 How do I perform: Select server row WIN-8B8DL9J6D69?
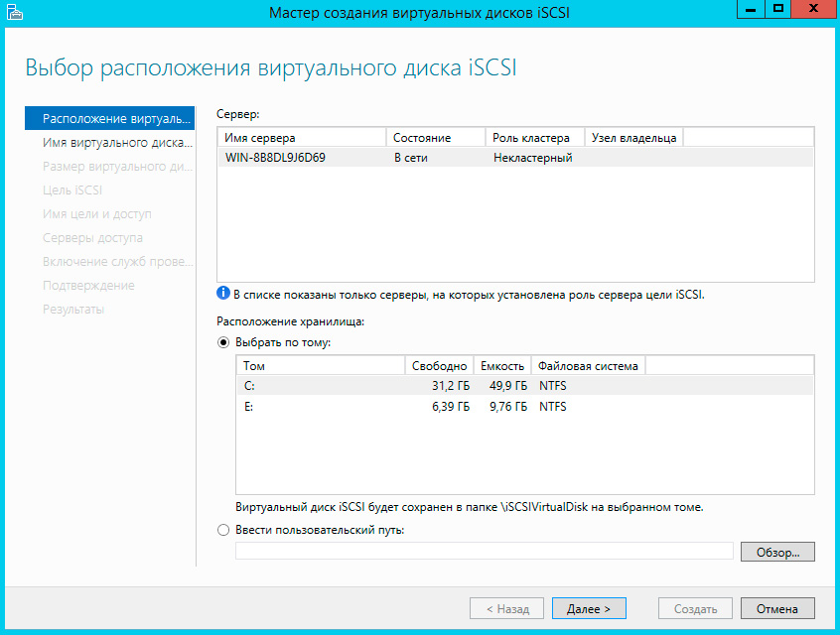515,158
